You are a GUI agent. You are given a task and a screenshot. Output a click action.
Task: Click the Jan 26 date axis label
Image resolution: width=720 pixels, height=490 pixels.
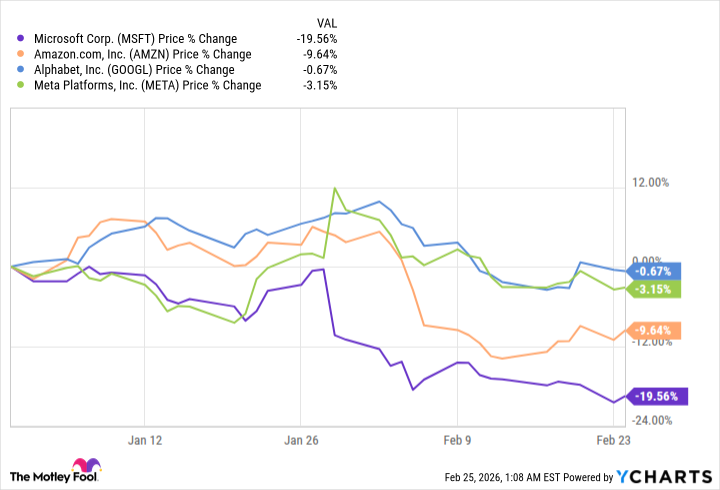302,439
